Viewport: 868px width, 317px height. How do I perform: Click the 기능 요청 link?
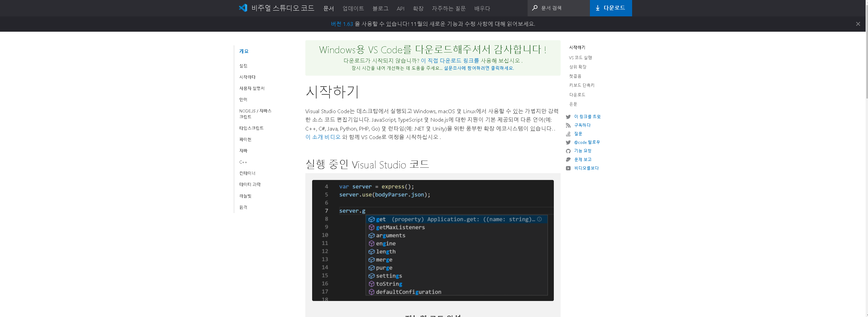[x=583, y=151]
